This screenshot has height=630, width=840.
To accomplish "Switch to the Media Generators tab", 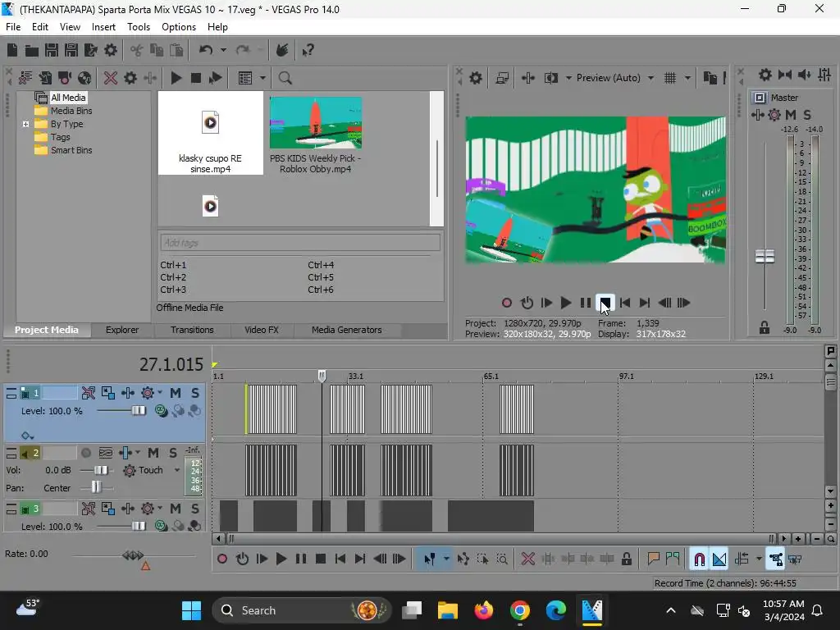I will pos(347,330).
